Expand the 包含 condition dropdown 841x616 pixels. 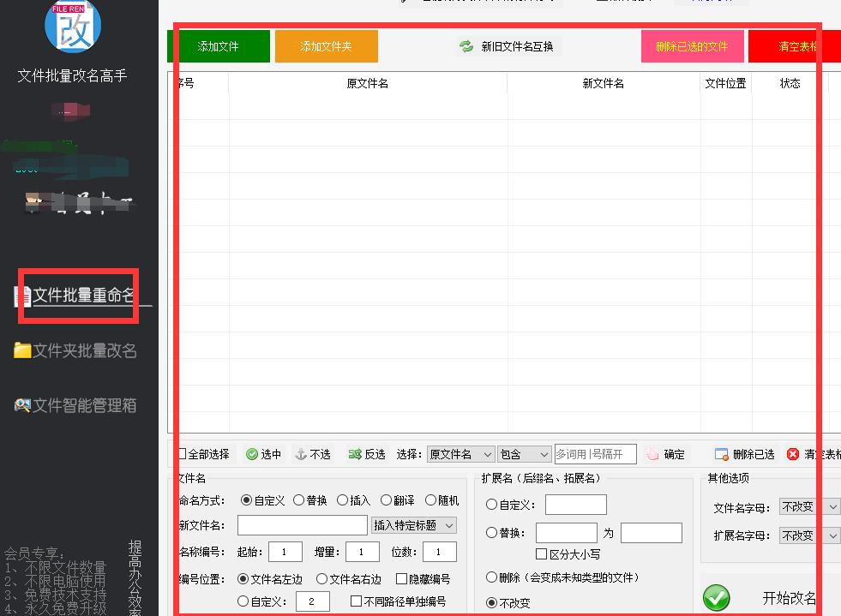click(x=525, y=454)
